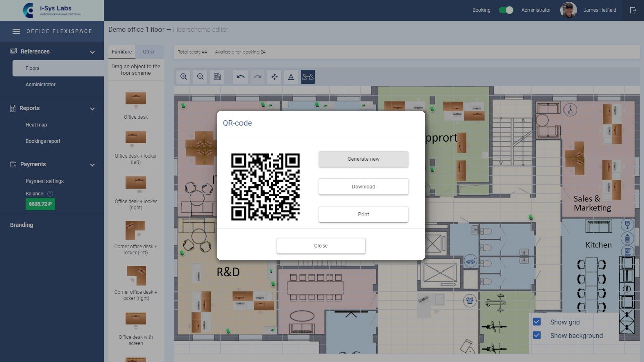Toggle the Booking switch
Viewport: 644px width, 362px height.
(x=506, y=10)
